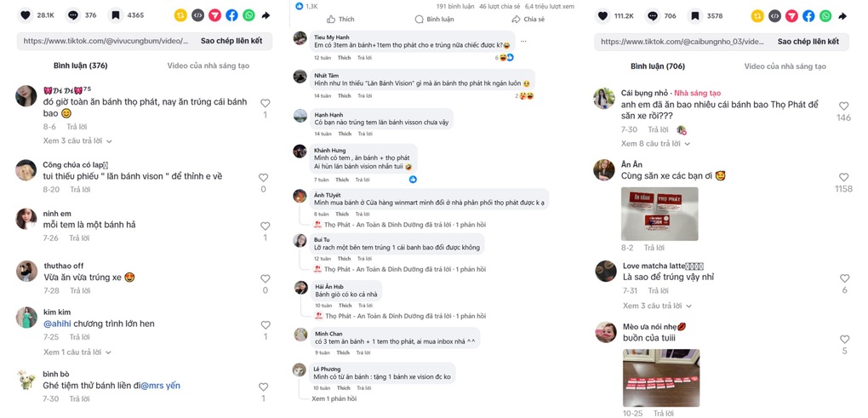Screen dimensions: 868x418
Task: Click the Facebook "Thích" button at top
Action: tap(340, 20)
